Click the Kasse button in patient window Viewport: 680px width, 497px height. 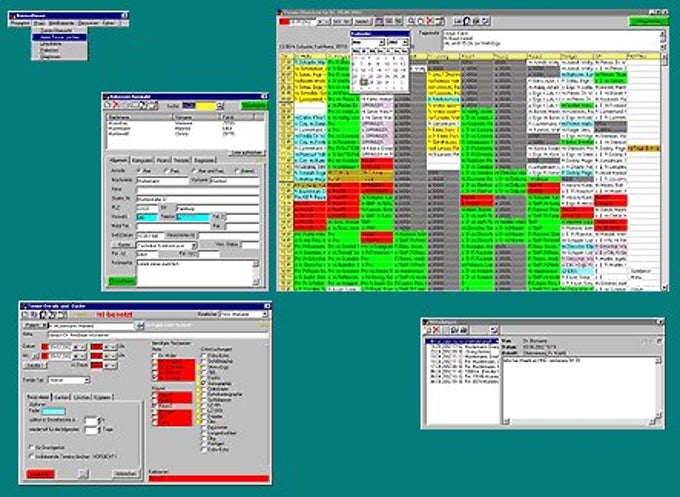pyautogui.click(x=123, y=245)
